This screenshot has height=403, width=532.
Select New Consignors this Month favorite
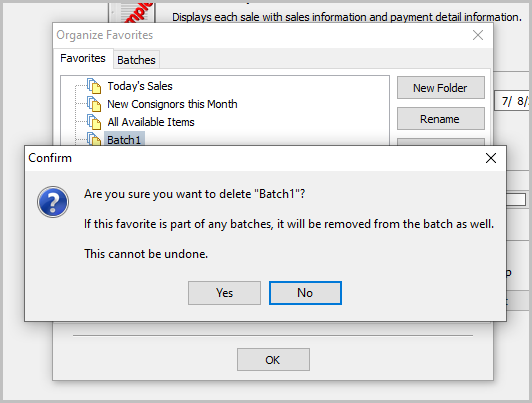172,104
